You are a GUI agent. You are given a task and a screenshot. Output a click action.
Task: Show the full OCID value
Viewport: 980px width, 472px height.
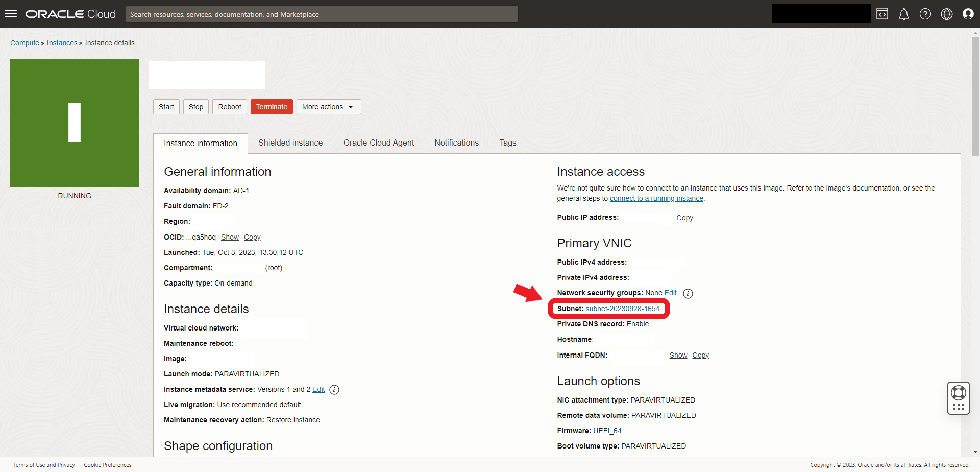tap(230, 237)
